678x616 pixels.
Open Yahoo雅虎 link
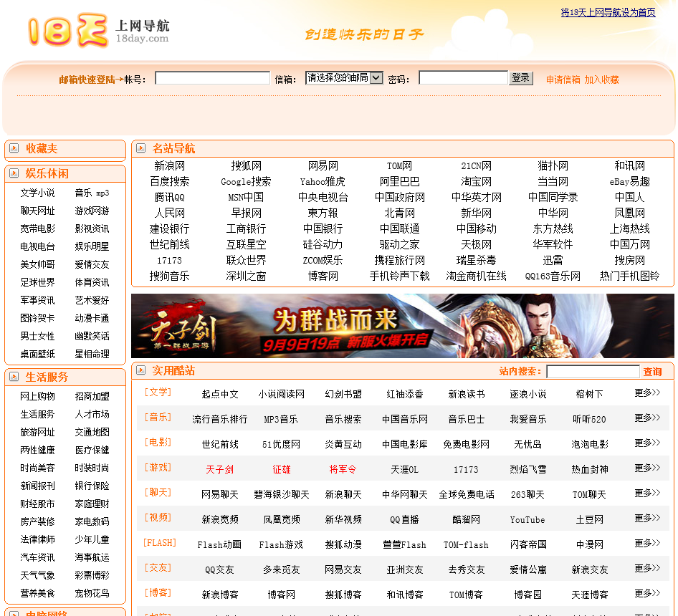tap(323, 181)
